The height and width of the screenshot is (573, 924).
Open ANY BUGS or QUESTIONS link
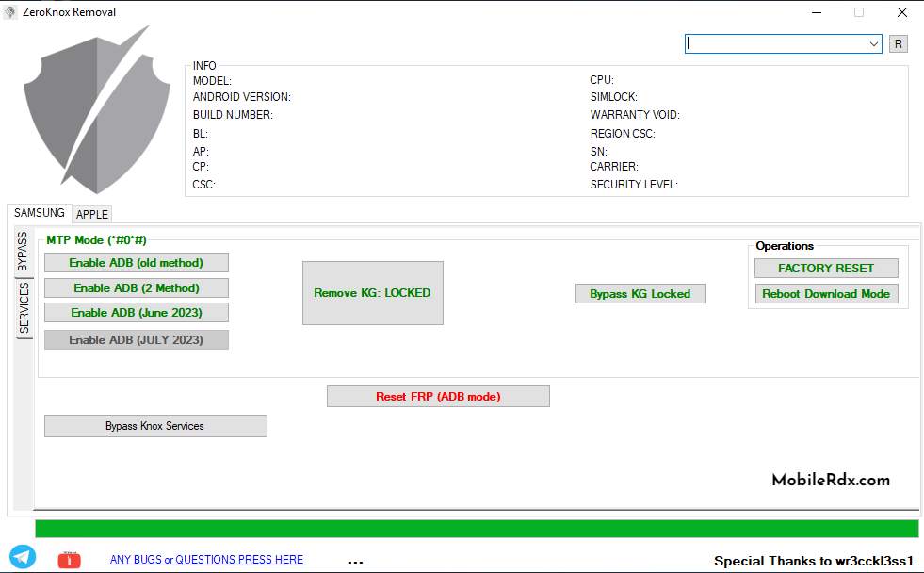click(x=206, y=560)
